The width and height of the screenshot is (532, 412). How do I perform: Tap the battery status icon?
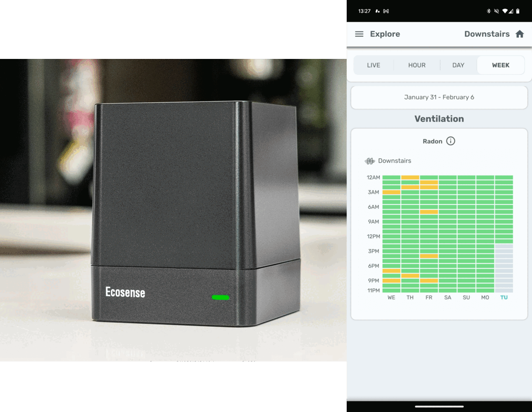click(517, 11)
